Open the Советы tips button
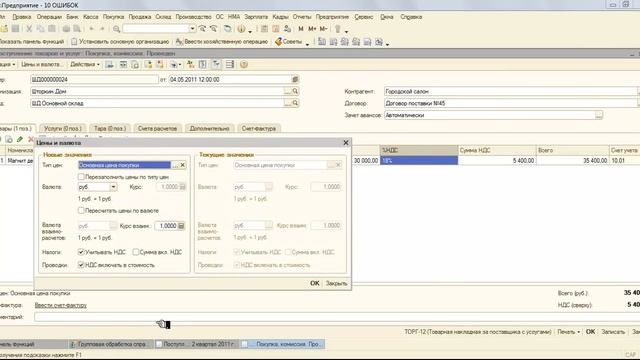The width and height of the screenshot is (640, 360). tap(289, 42)
